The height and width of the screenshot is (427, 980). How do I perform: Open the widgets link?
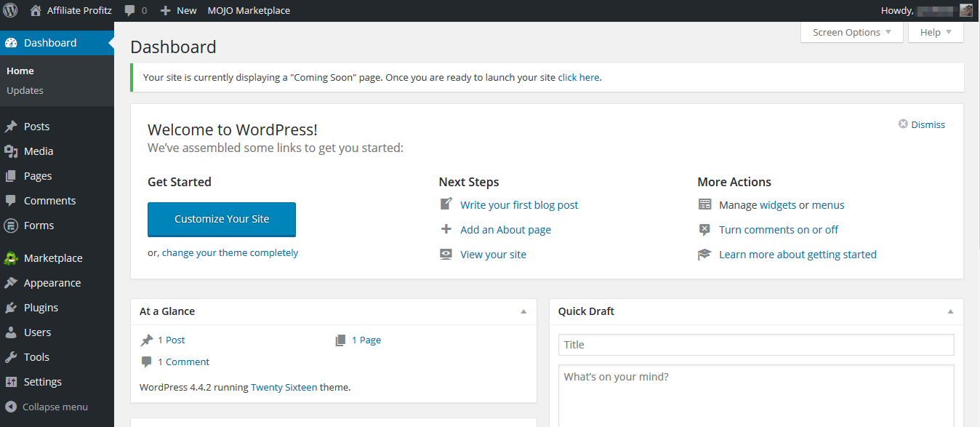tap(778, 205)
